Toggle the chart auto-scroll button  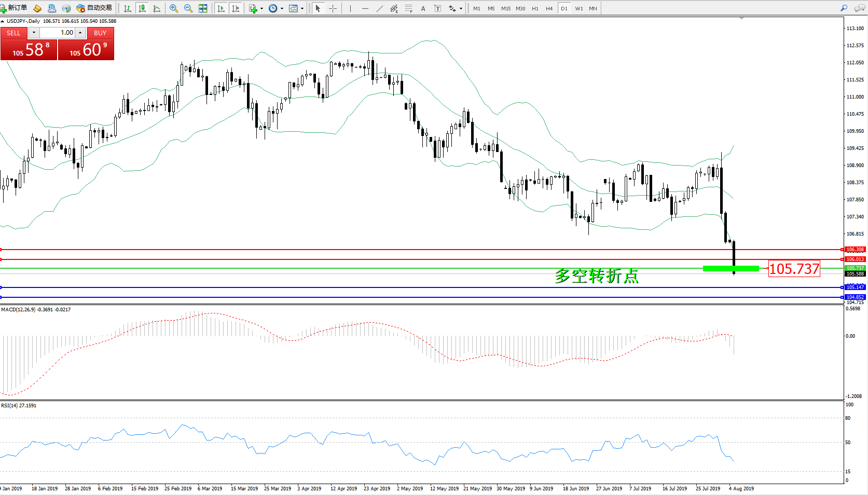coord(221,8)
